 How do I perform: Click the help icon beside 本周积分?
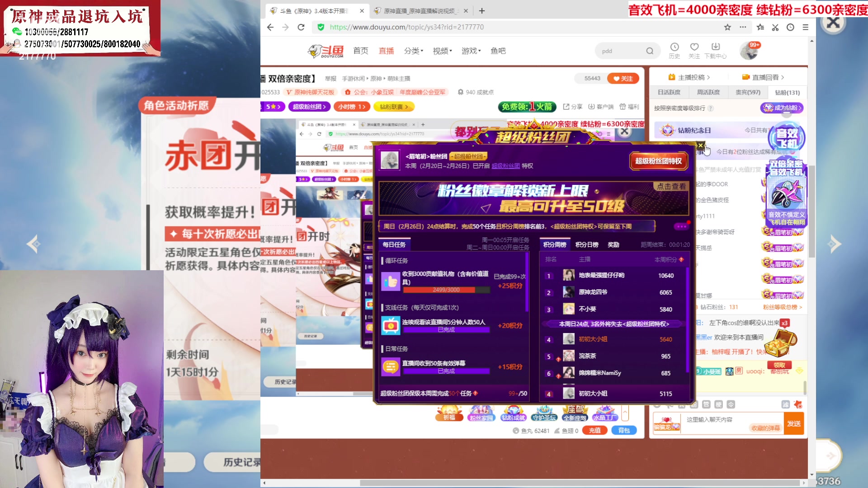tap(681, 259)
